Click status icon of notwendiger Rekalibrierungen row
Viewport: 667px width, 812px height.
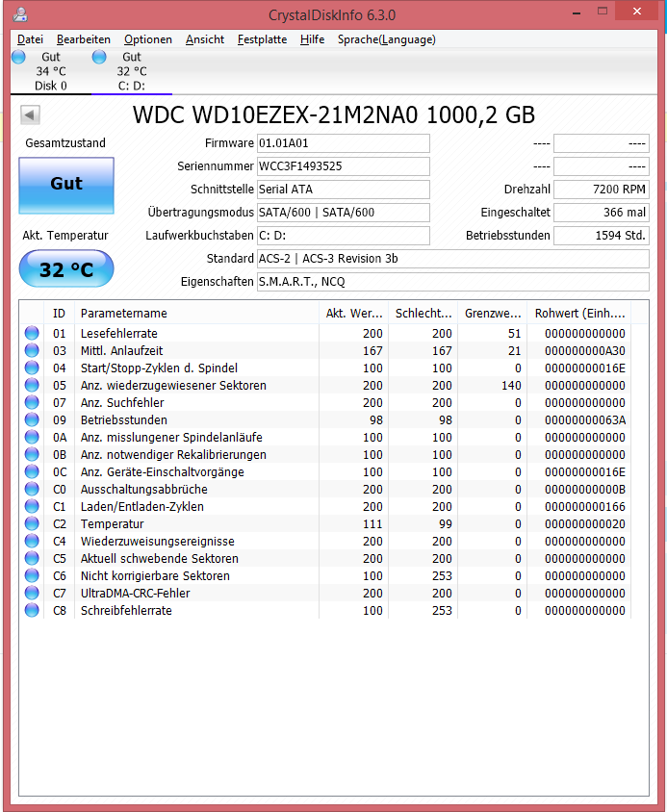pyautogui.click(x=32, y=454)
